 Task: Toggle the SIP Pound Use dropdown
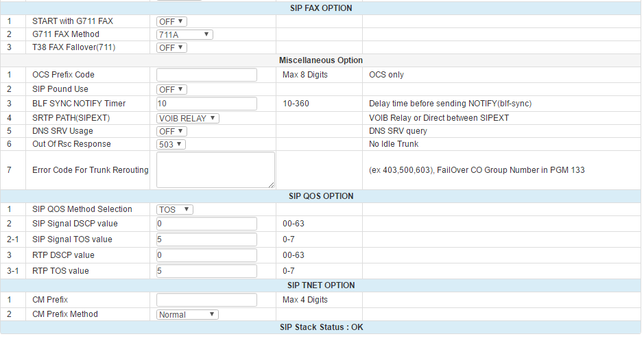(171, 89)
